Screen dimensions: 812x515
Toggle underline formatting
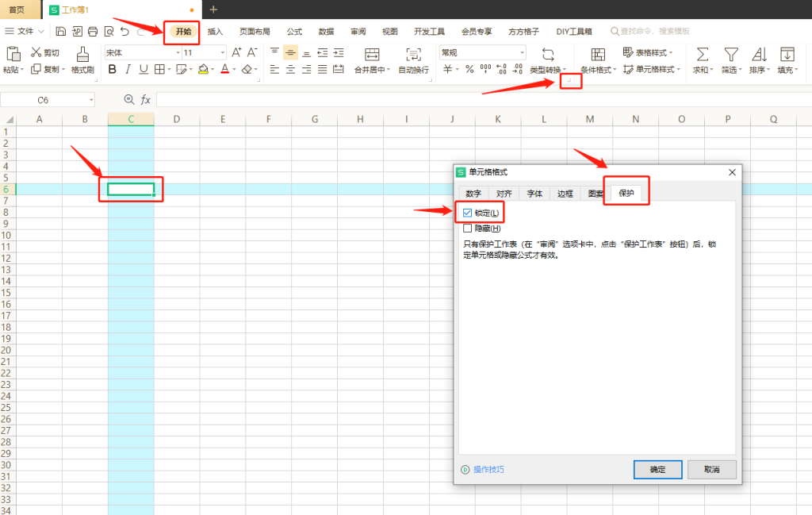tap(144, 69)
